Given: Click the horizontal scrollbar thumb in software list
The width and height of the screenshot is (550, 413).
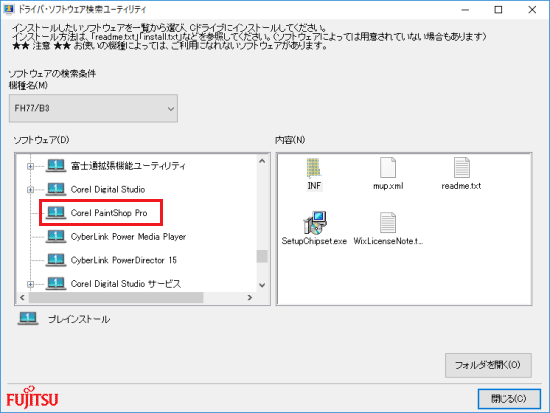Looking at the screenshot, I should coord(116,298).
